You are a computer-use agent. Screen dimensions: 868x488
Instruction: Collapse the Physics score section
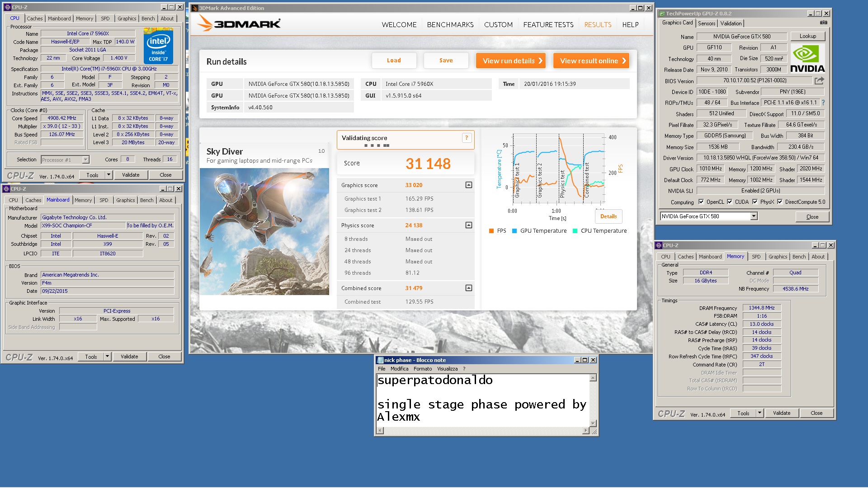[x=469, y=225]
